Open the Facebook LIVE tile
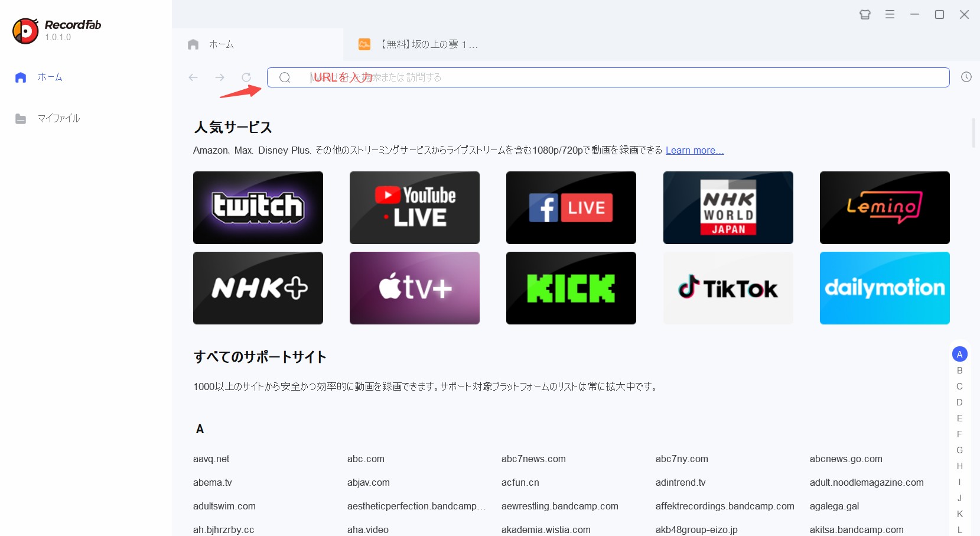 click(571, 207)
